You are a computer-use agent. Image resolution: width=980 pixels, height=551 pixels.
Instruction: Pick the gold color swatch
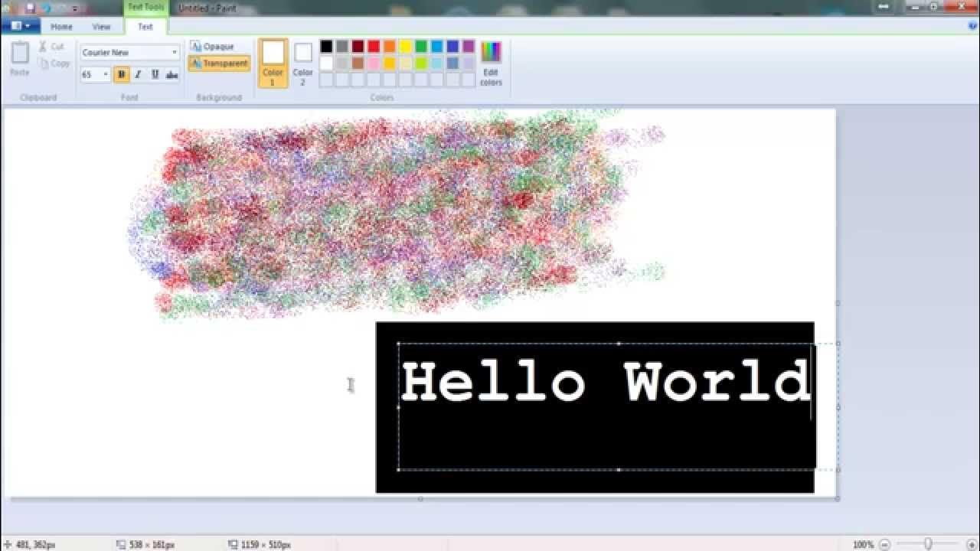(390, 63)
